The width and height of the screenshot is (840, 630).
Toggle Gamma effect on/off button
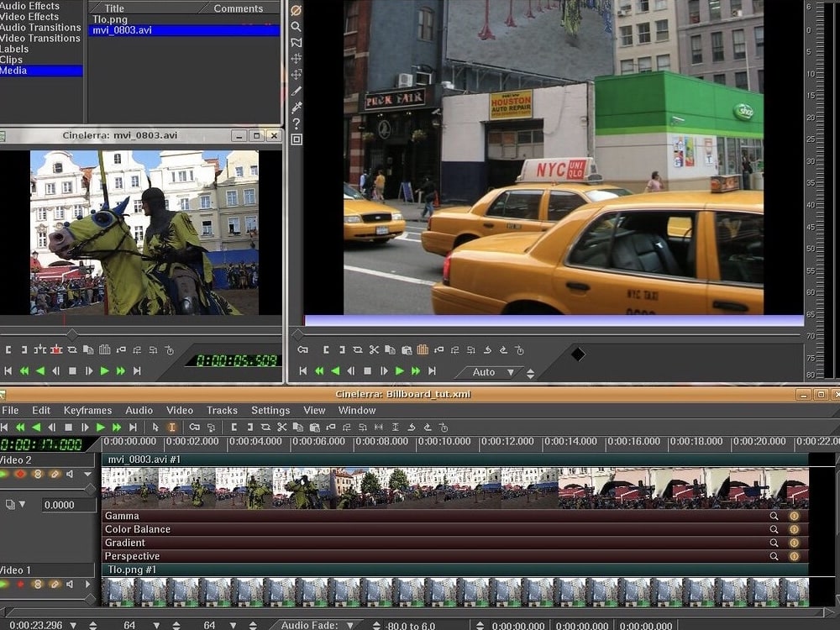coord(794,516)
